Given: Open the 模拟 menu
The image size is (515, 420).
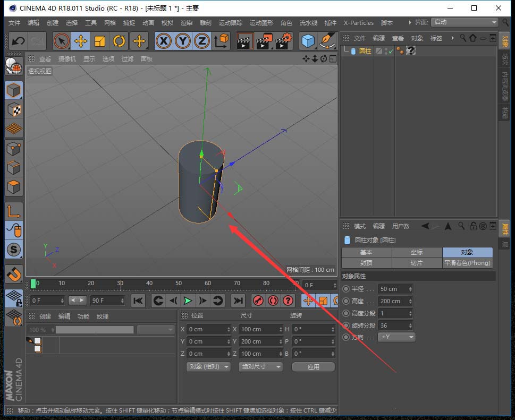Looking at the screenshot, I should point(167,23).
